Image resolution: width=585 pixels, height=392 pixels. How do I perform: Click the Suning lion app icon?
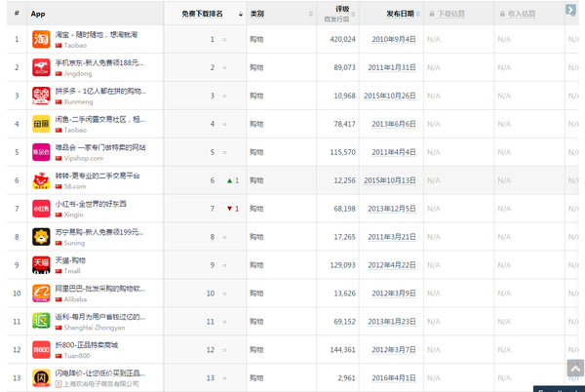click(x=41, y=237)
